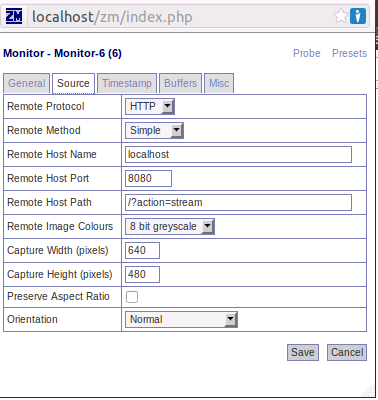This screenshot has height=400, width=378.
Task: Click the Capture Height (pixels) label
Action: [x=60, y=274]
